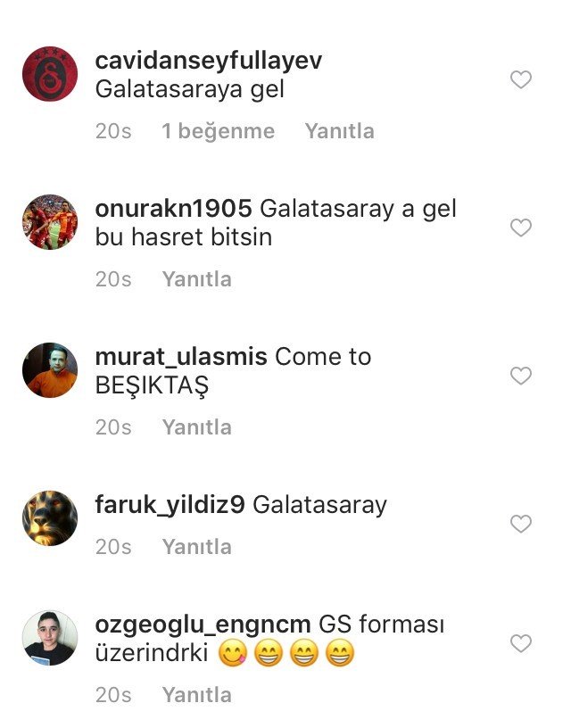Open ozgeoglu_engncm username link

203,625
